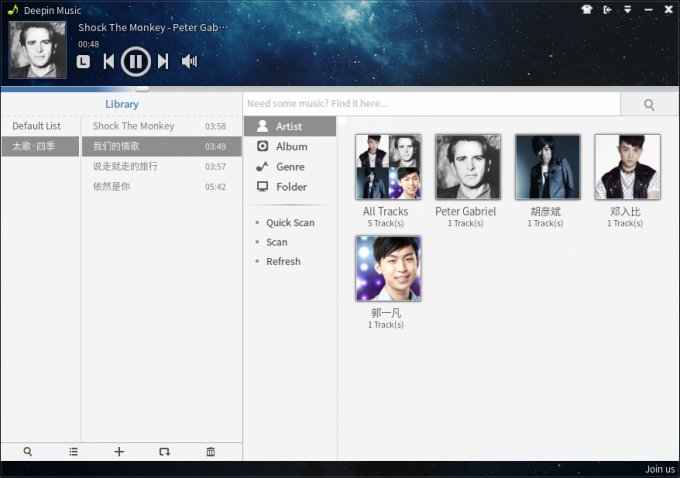The width and height of the screenshot is (680, 478).
Task: Click the plus icon to add songs
Action: click(119, 452)
